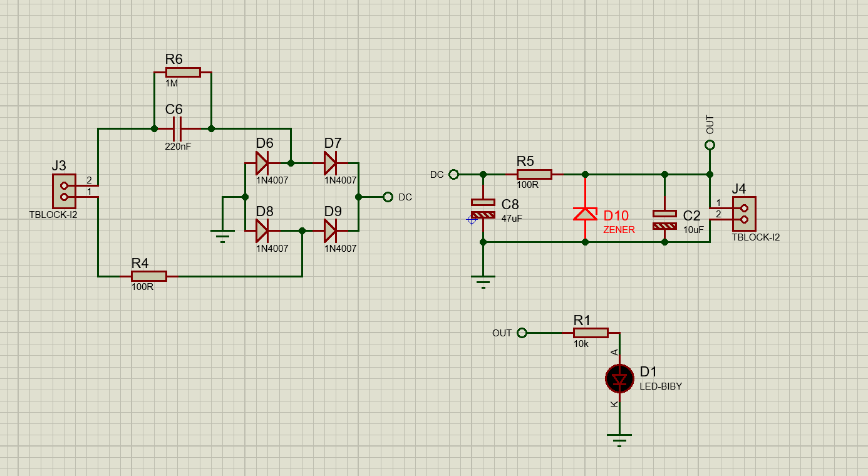Click the TBLOCK-I2 label under J3
This screenshot has width=868, height=476.
(53, 215)
